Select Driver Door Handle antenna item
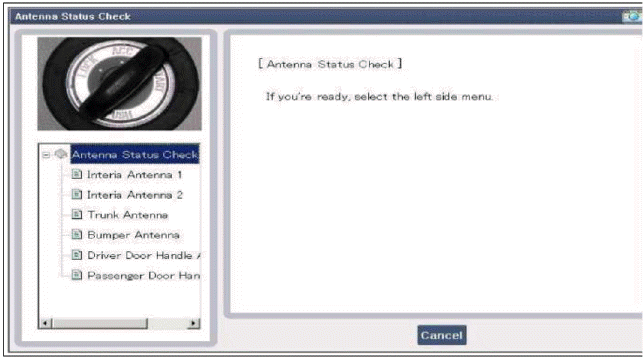Viewport: 644px width, 360px height. pyautogui.click(x=144, y=256)
